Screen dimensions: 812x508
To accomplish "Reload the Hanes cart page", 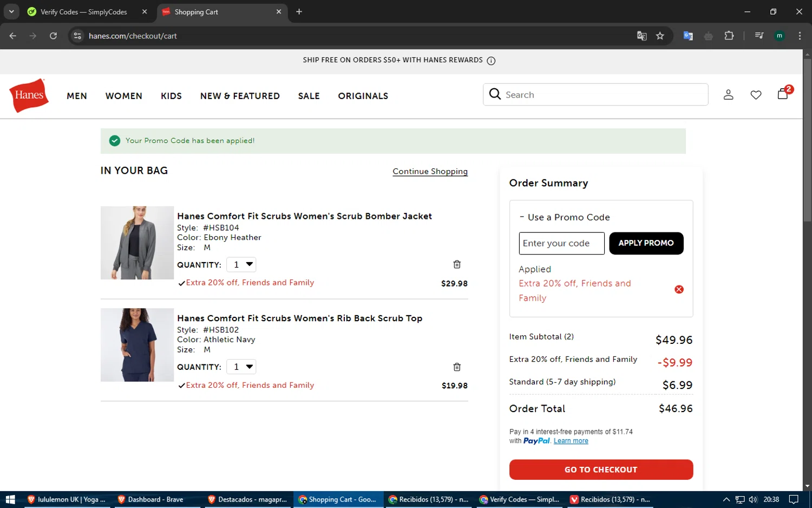I will [53, 36].
